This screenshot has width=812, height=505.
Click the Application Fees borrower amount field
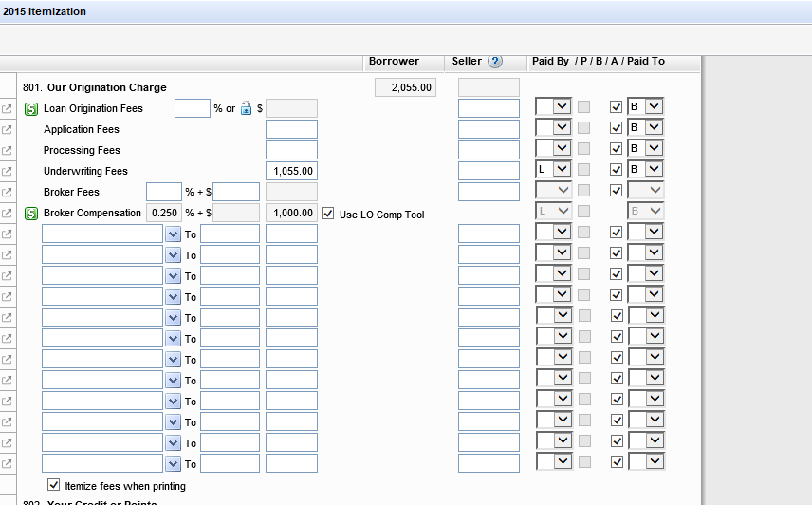pyautogui.click(x=291, y=129)
